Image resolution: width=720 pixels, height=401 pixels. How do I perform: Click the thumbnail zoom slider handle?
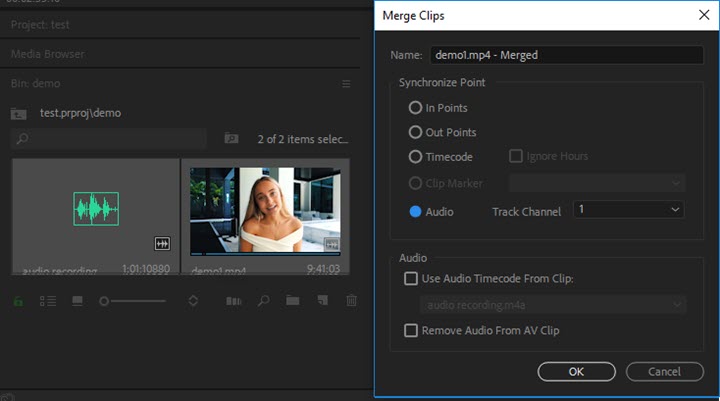pos(104,300)
